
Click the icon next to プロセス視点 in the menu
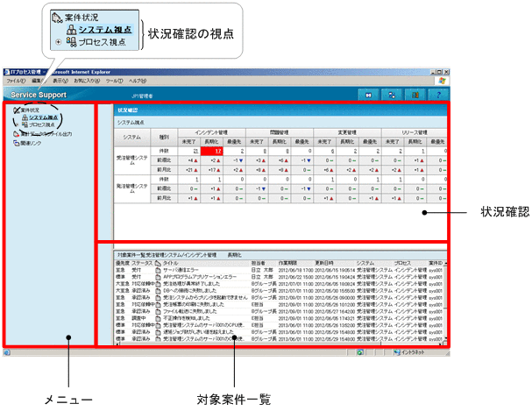(x=25, y=124)
